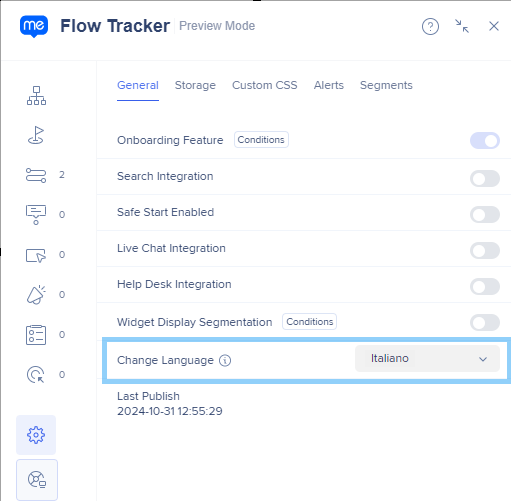Screen dimensions: 511x501
Task: Click Conditions button beside Onboarding Feature
Action: pyautogui.click(x=261, y=140)
